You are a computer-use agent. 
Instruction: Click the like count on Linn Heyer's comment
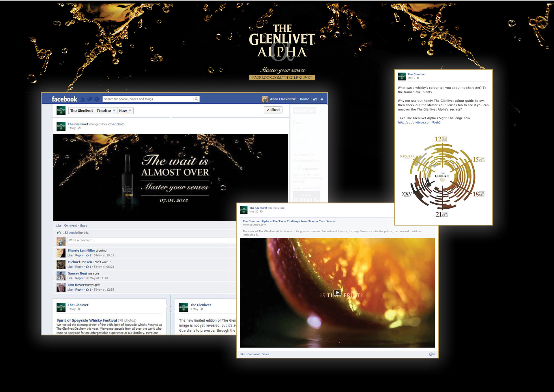[88, 290]
